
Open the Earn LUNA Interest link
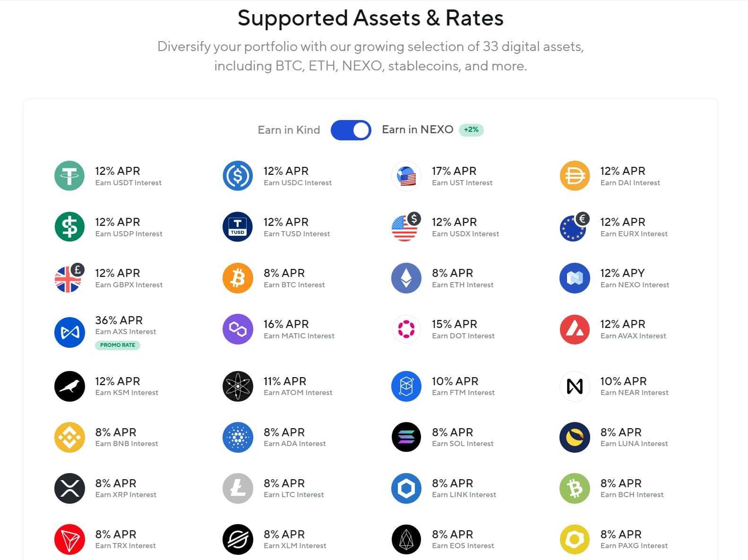click(x=634, y=444)
